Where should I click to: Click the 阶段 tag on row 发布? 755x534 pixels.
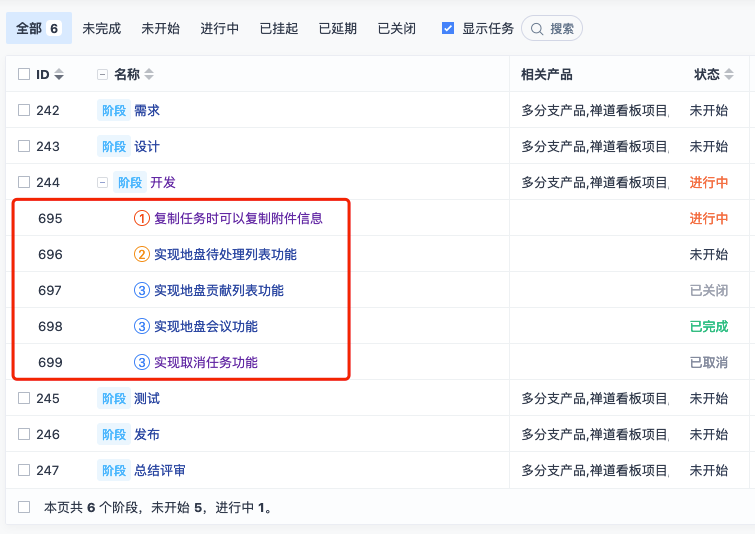pyautogui.click(x=114, y=434)
